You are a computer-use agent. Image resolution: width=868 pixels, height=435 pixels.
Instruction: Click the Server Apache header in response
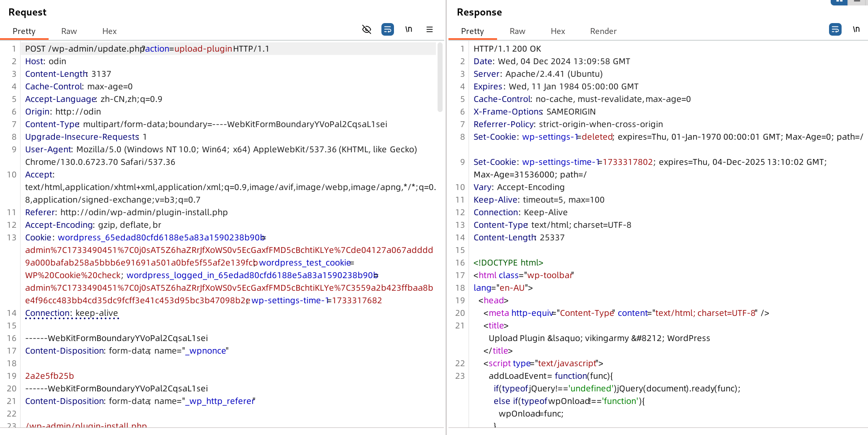[538, 74]
